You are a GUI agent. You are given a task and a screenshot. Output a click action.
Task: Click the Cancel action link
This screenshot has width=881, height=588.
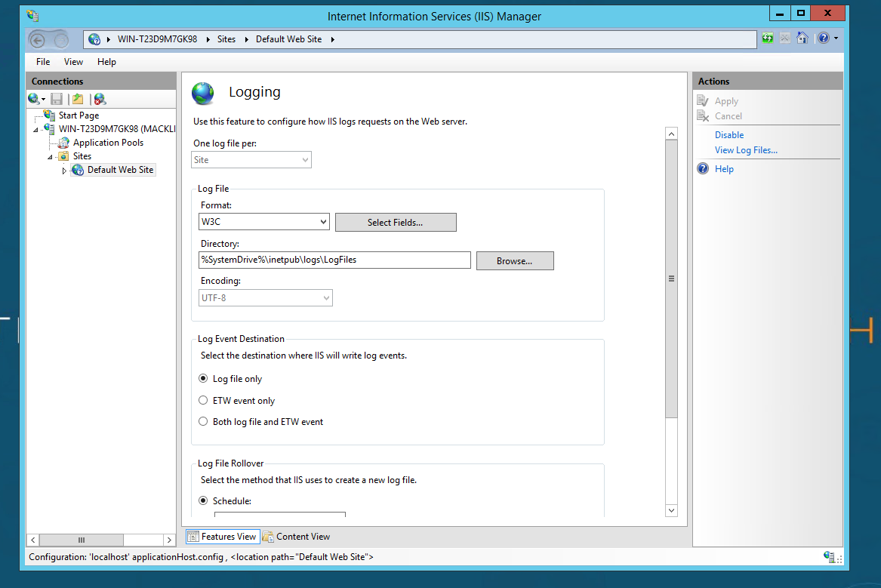click(729, 116)
